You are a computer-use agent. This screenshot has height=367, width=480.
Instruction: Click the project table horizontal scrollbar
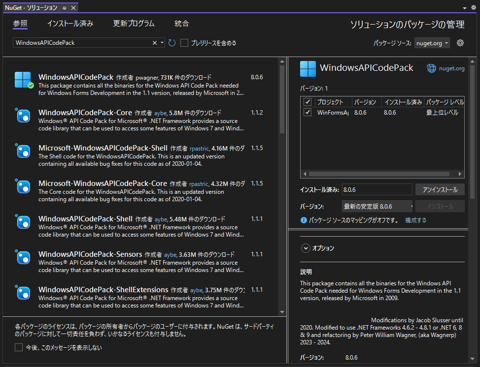[379, 174]
